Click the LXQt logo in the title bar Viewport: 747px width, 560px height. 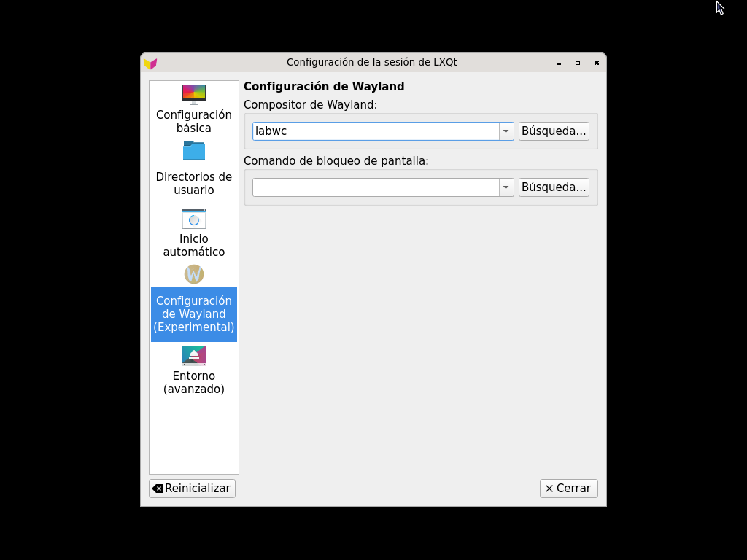150,63
